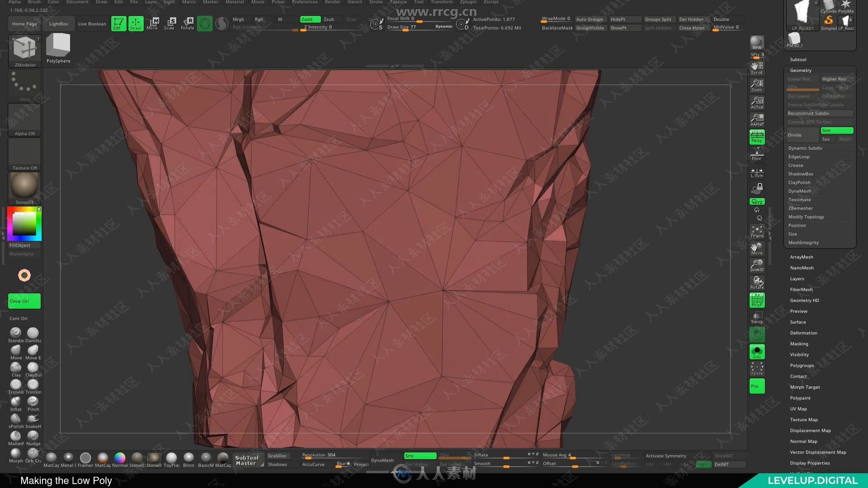Open the Brush menu
Image resolution: width=868 pixels, height=488 pixels.
[34, 2]
